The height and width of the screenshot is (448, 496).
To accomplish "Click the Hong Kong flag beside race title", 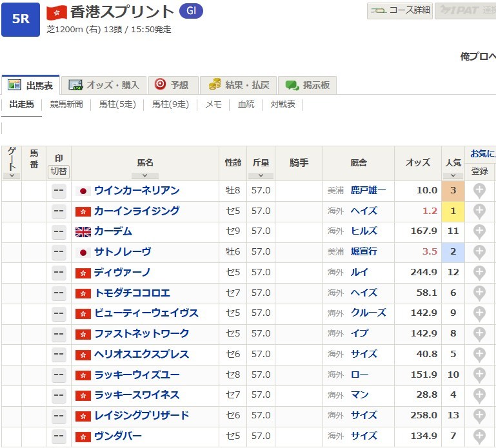I will point(57,12).
